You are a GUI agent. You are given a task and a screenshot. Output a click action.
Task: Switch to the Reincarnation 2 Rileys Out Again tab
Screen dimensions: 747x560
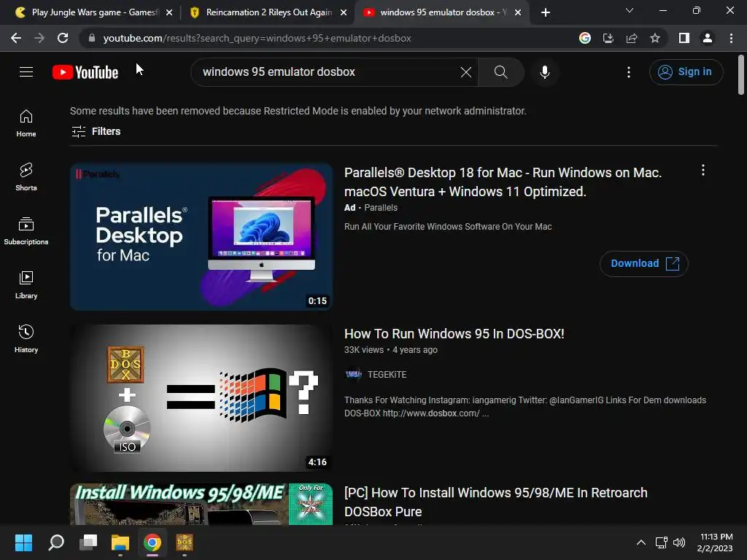pos(263,12)
